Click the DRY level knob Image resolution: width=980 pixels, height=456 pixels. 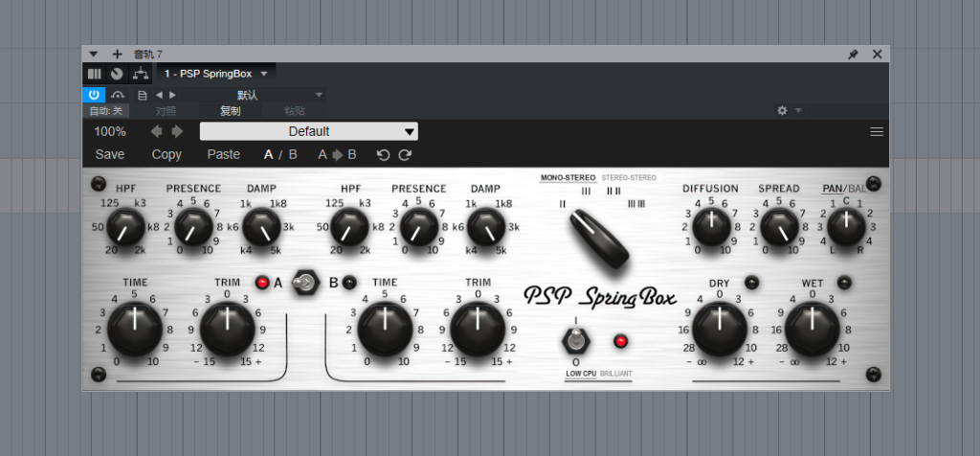(720, 329)
